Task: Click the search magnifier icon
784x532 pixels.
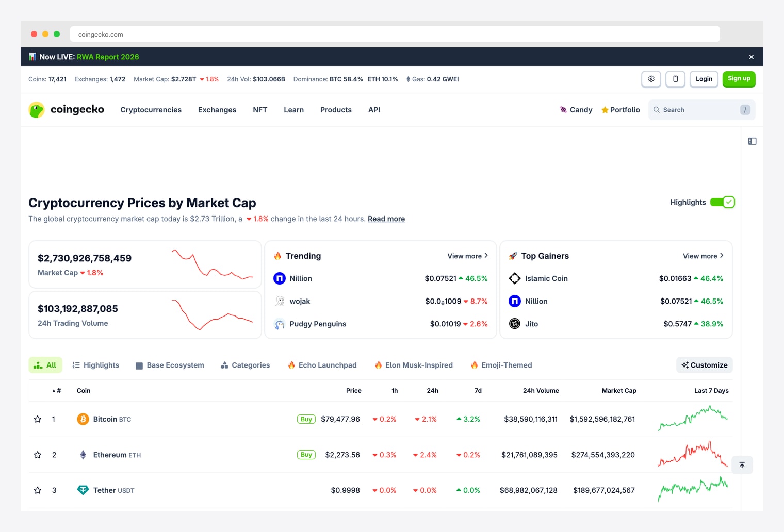Action: [x=657, y=110]
